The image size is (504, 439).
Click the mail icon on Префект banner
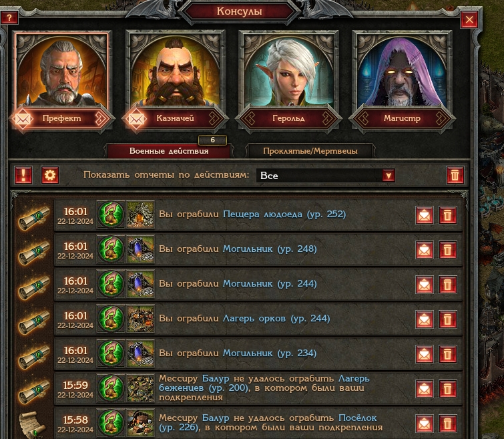(x=23, y=119)
